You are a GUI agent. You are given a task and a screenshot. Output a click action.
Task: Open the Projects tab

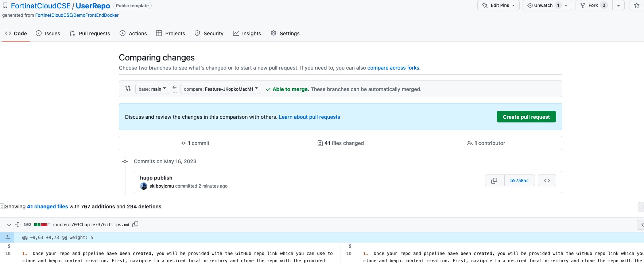click(171, 34)
